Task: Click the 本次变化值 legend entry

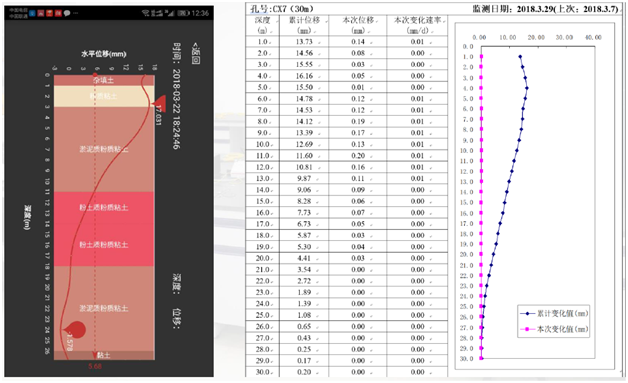Action: click(x=554, y=329)
